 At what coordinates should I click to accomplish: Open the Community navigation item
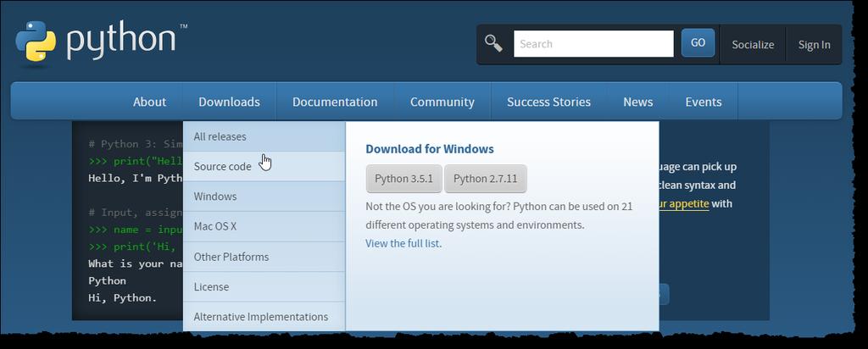point(442,102)
